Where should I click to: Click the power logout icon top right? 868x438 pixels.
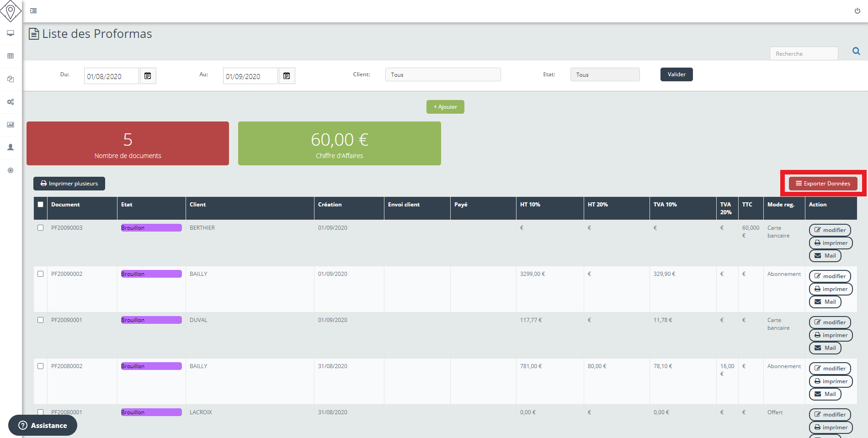pyautogui.click(x=857, y=11)
